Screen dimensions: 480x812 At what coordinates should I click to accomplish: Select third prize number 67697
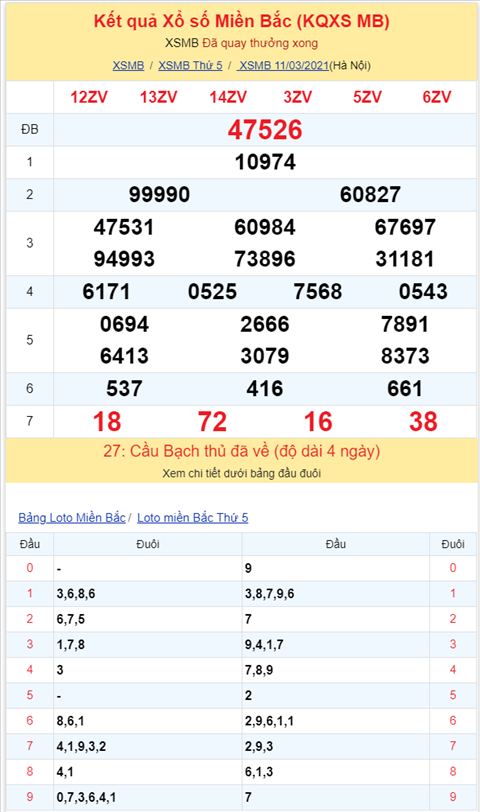tap(405, 227)
